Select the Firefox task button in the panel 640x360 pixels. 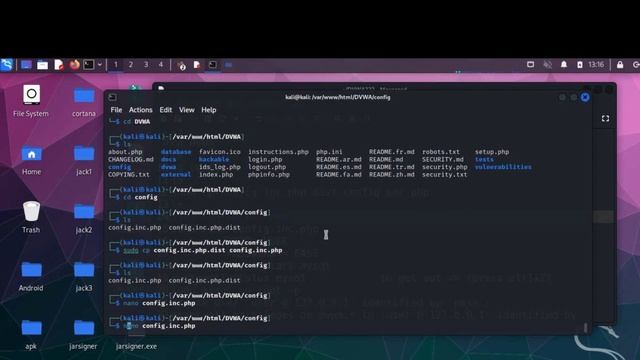182,65
